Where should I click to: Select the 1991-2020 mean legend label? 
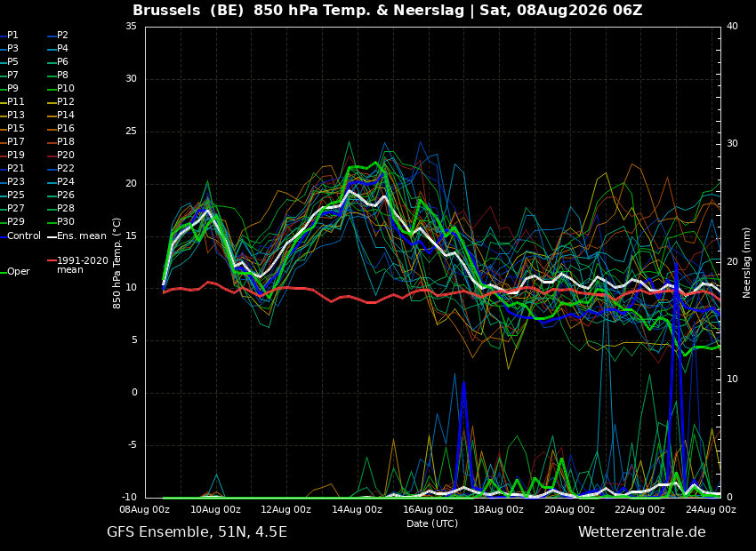[x=83, y=266]
